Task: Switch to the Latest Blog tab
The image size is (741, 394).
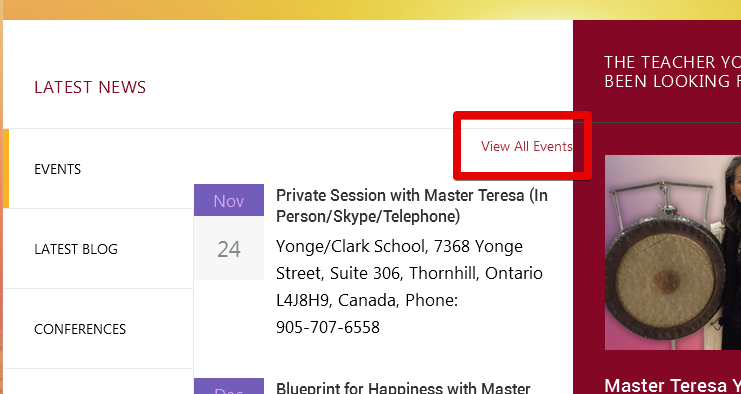Action: pyautogui.click(x=98, y=248)
